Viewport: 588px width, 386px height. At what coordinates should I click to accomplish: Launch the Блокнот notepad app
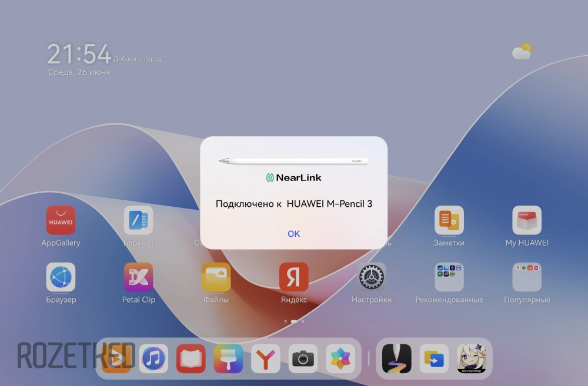138,220
